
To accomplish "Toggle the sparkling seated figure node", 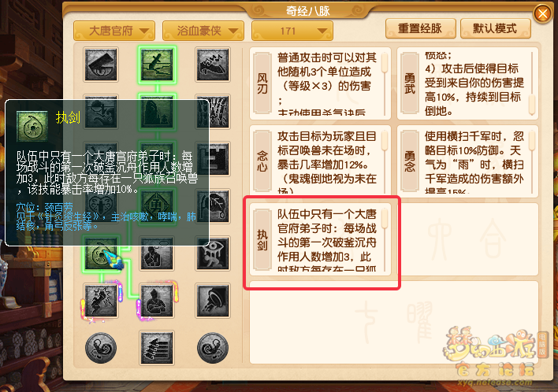I will click(x=157, y=301).
